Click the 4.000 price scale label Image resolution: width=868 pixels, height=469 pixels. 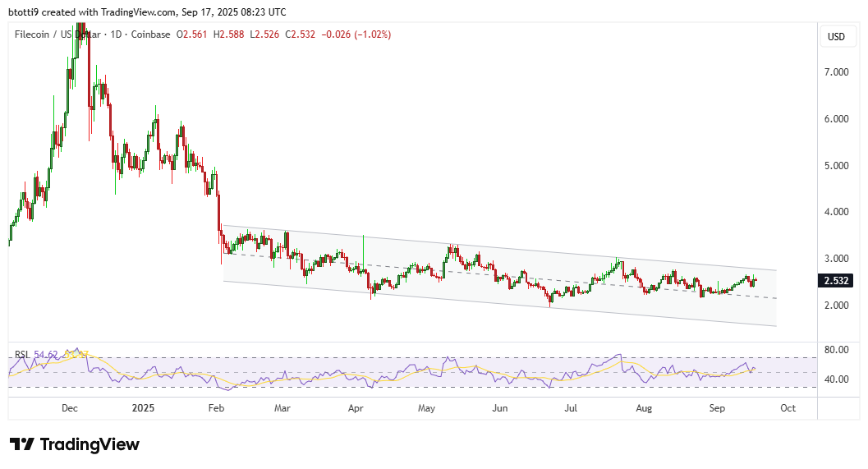[x=838, y=212]
